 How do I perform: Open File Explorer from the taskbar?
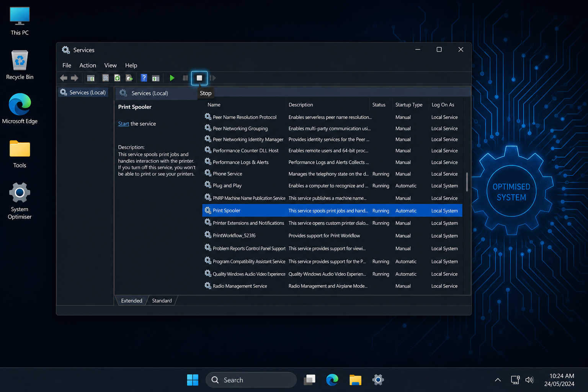[x=355, y=380]
